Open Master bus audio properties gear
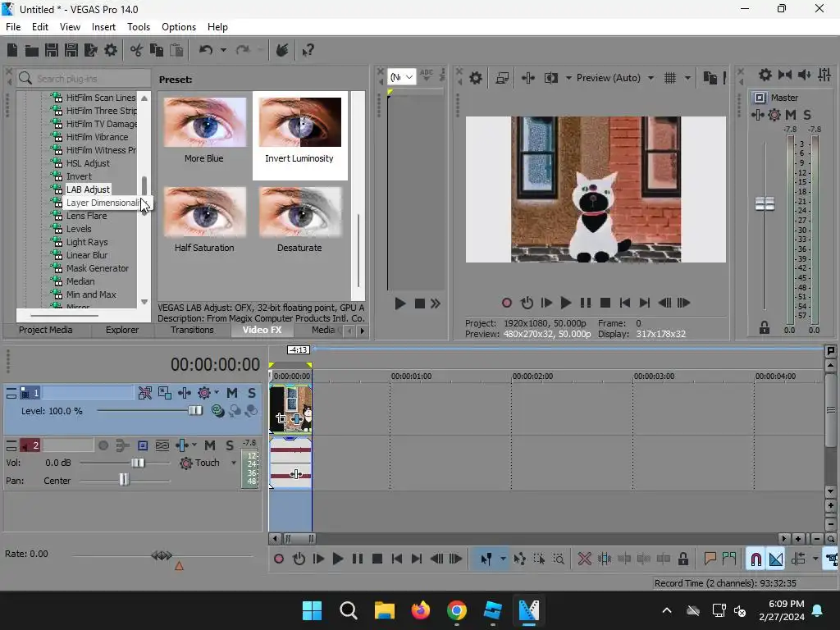Viewport: 840px width, 630px height. (765, 75)
